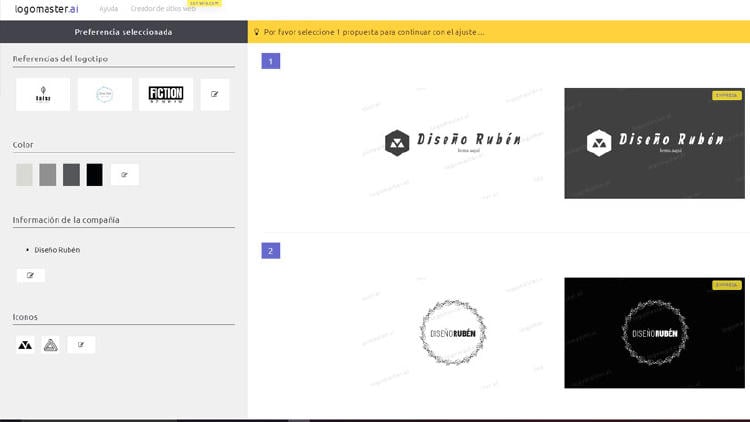This screenshot has height=422, width=750.
Task: Select the triangle outline icon
Action: (x=51, y=345)
